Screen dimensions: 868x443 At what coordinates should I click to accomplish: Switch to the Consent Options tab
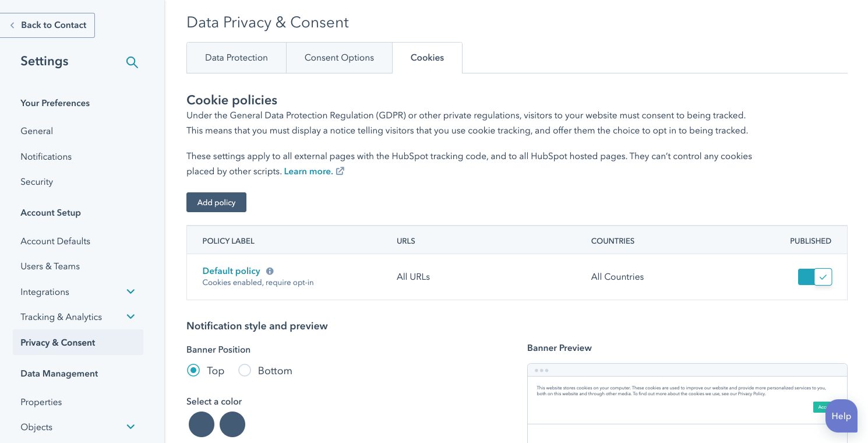point(338,57)
